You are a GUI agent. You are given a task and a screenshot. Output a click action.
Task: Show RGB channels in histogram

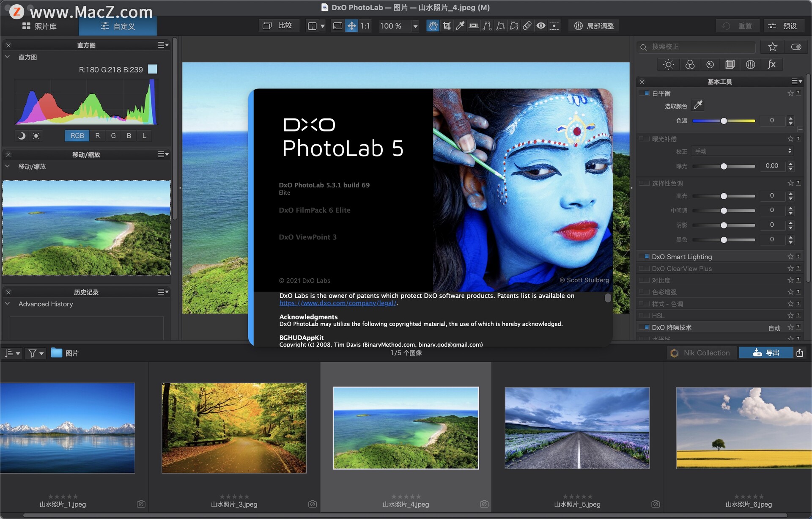pos(77,136)
